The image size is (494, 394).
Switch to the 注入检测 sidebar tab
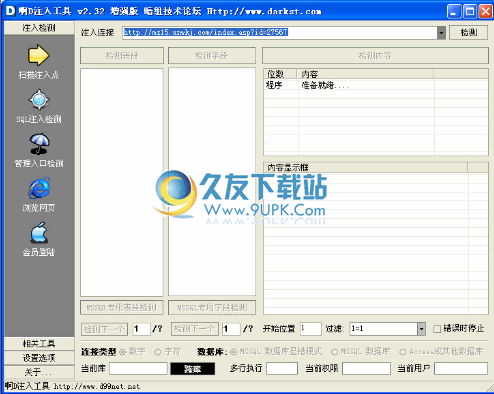pyautogui.click(x=39, y=28)
